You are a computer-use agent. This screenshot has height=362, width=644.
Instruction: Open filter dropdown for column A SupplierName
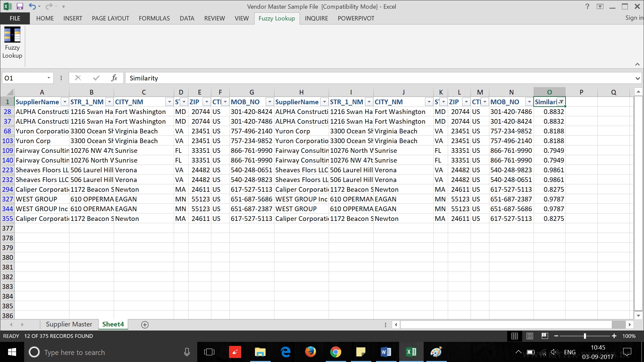point(65,102)
